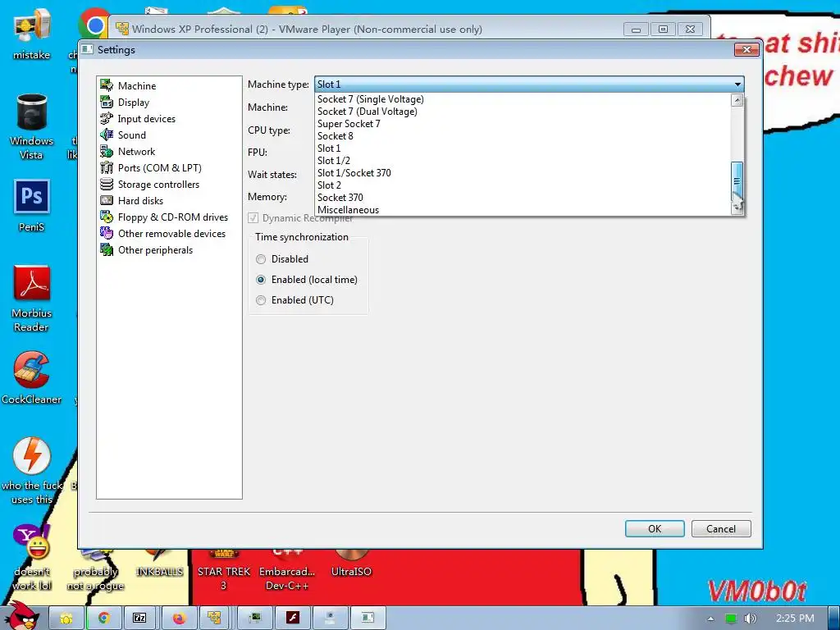Viewport: 840px width, 630px height.
Task: Open the UltraISO desktop shortcut
Action: (x=351, y=564)
